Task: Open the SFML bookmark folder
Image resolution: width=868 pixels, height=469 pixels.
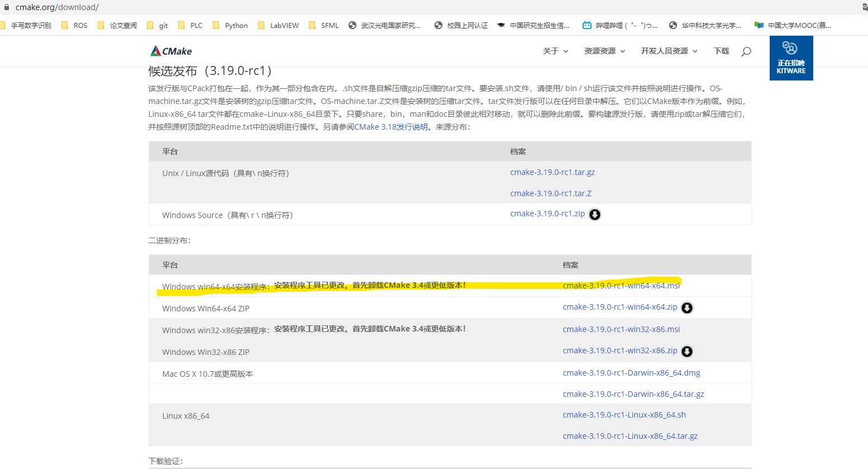Action: point(323,25)
